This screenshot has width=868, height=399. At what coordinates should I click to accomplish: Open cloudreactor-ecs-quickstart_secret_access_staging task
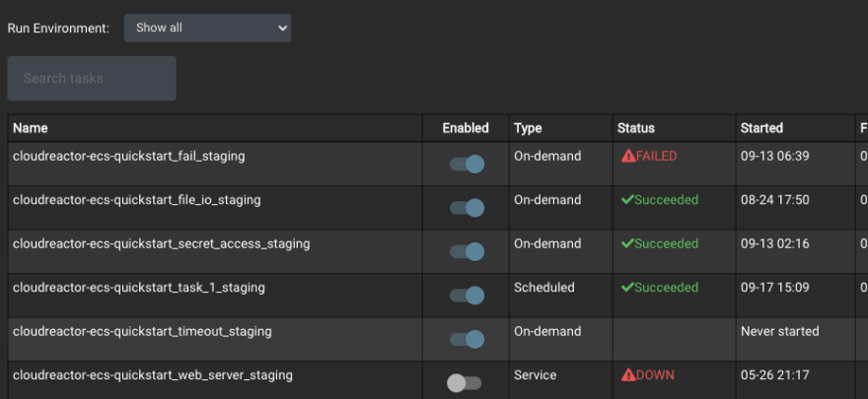161,243
